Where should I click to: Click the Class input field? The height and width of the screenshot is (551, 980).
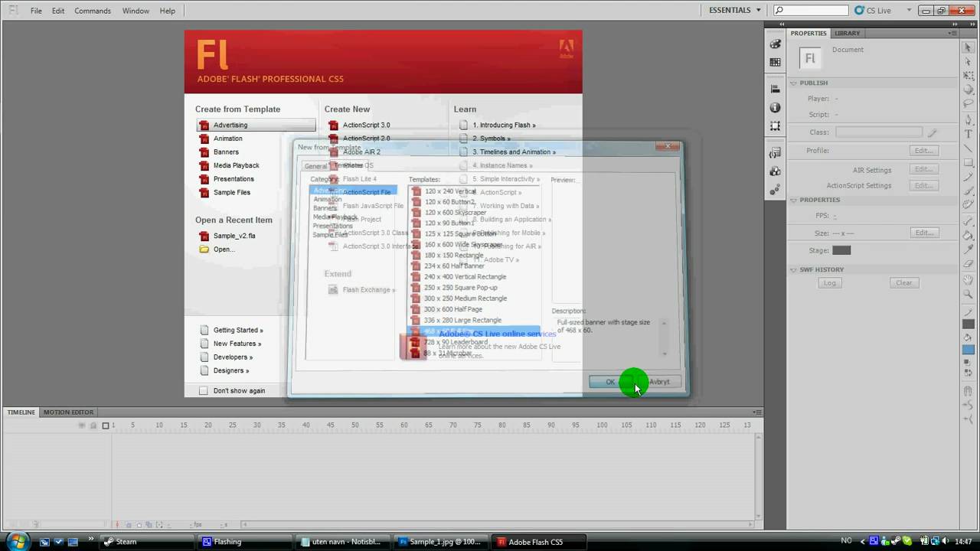pos(879,132)
